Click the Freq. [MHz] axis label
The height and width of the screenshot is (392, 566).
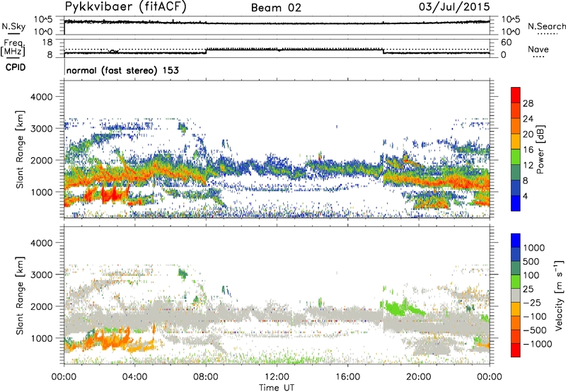pos(13,48)
